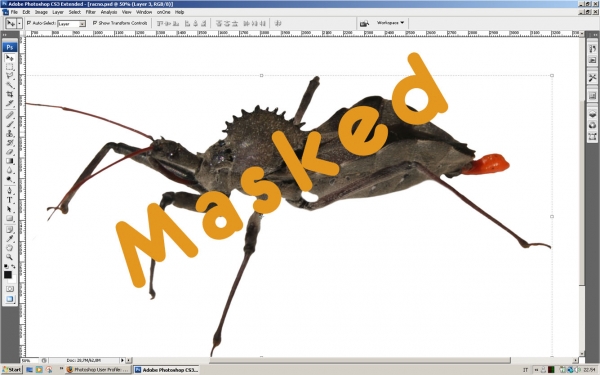
Task: Select the Polygonal Lasso tool
Action: click(x=10, y=76)
